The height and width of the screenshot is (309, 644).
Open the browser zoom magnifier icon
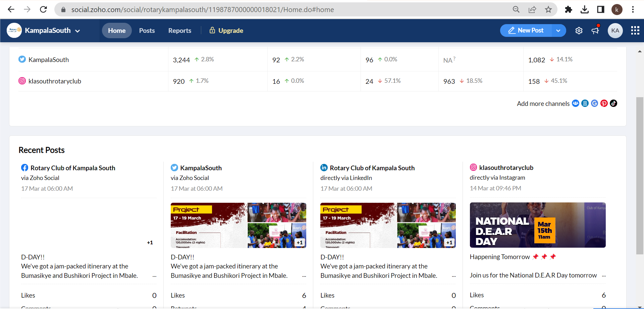516,9
